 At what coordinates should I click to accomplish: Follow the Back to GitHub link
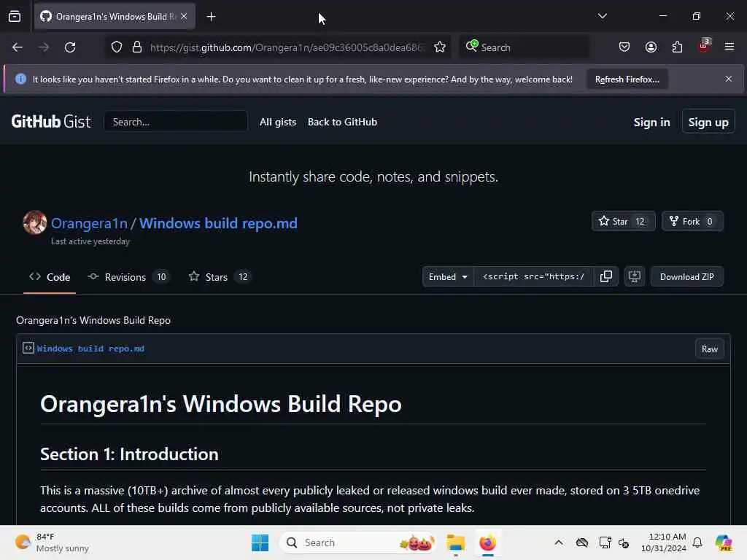click(342, 122)
